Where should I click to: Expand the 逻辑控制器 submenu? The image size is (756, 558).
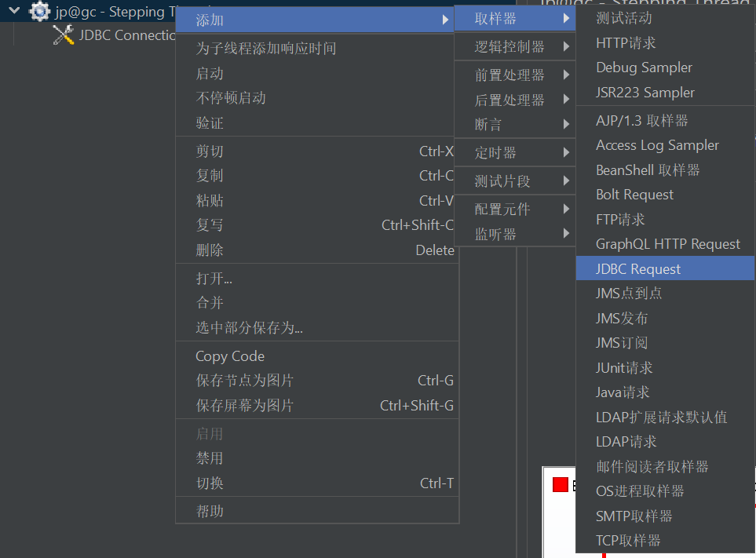click(515, 47)
